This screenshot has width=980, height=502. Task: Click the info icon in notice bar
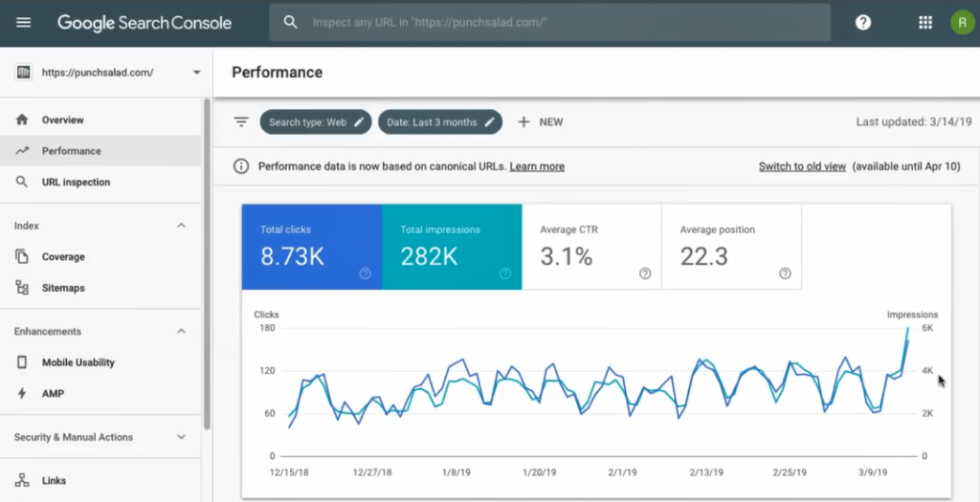click(240, 166)
